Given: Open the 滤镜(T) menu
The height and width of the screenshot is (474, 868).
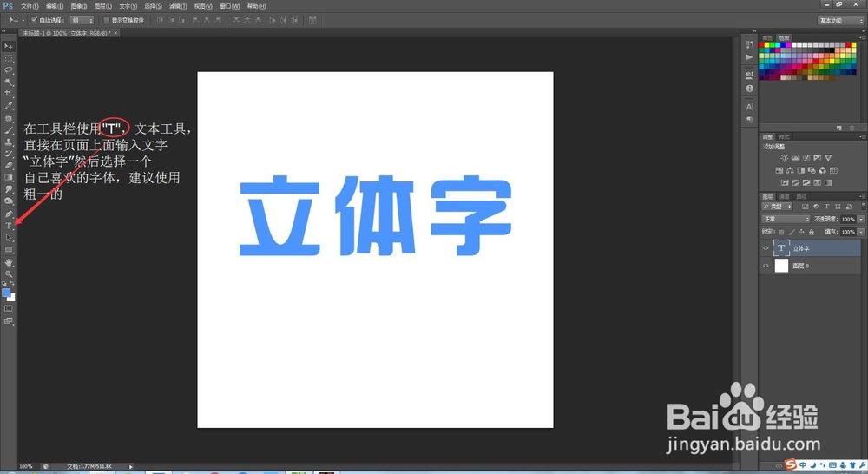Looking at the screenshot, I should 178,6.
